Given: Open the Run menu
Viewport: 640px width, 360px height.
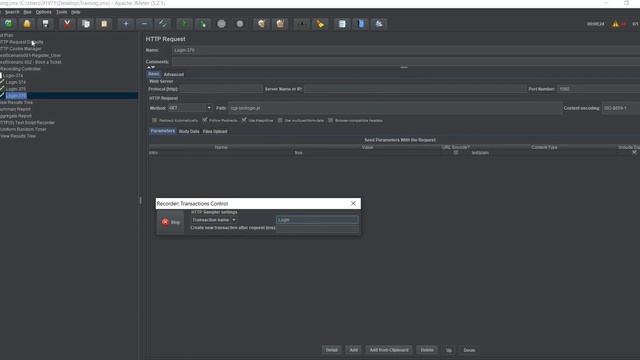Looking at the screenshot, I should coord(27,12).
